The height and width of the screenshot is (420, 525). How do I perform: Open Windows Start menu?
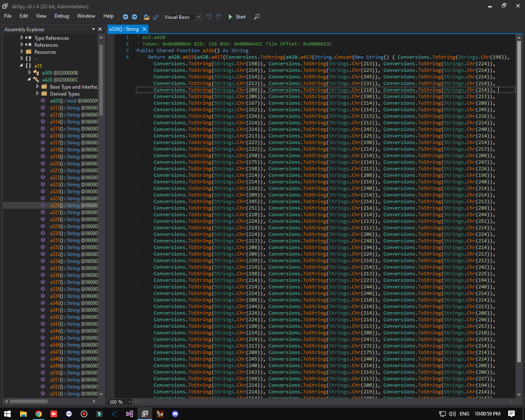click(x=7, y=413)
